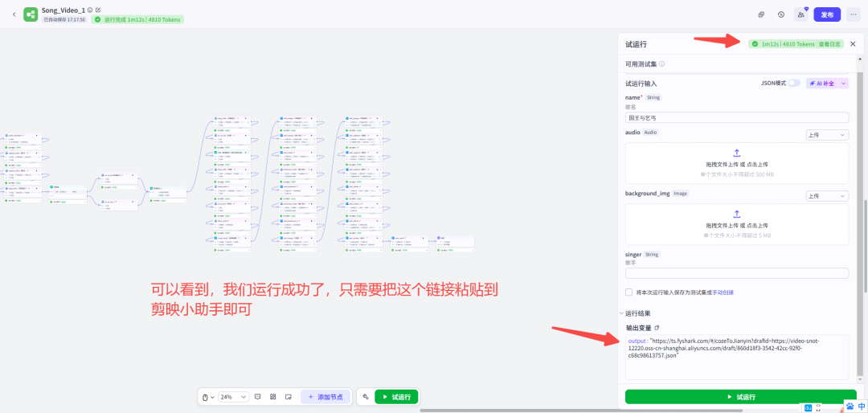Screen dimensions: 868x413
Task: Open info icon beside Song_Video_1 title
Action: click(90, 10)
